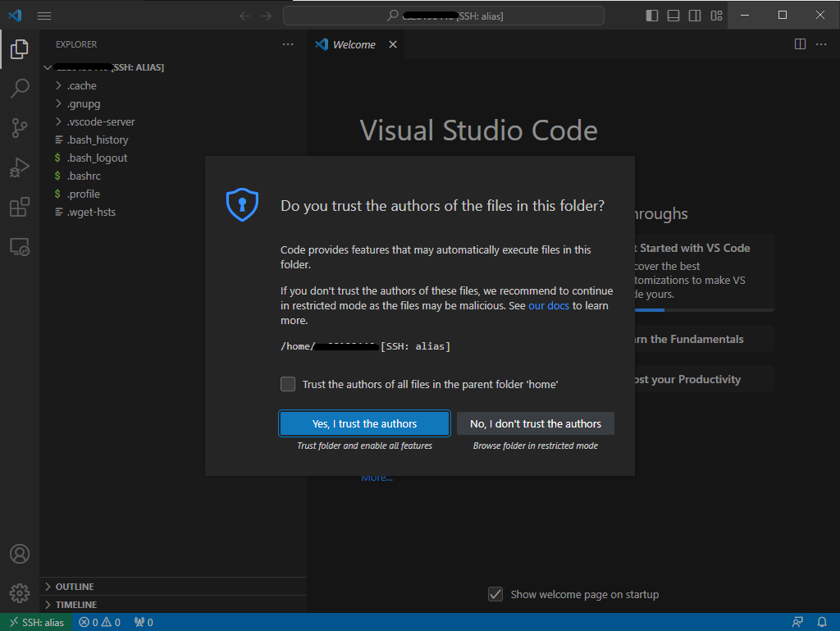The image size is (840, 631).
Task: Open Learn the Fundamentals walkthrough
Action: 705,339
